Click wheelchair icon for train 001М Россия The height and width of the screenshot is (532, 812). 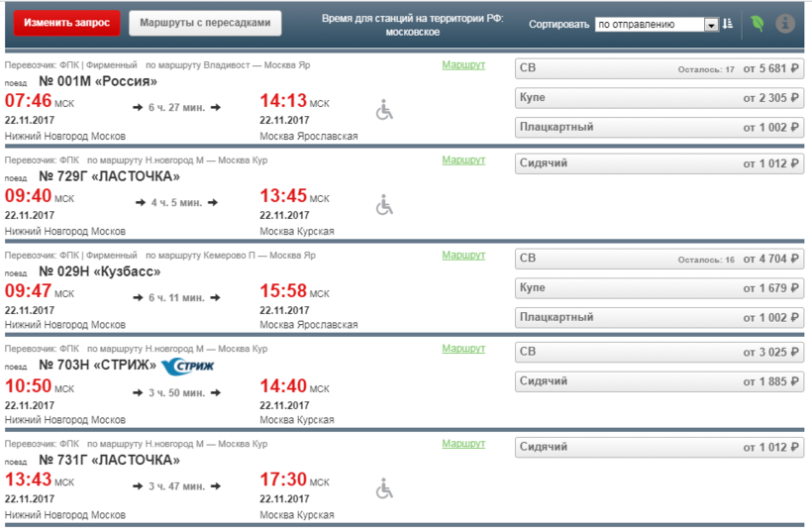[x=384, y=110]
